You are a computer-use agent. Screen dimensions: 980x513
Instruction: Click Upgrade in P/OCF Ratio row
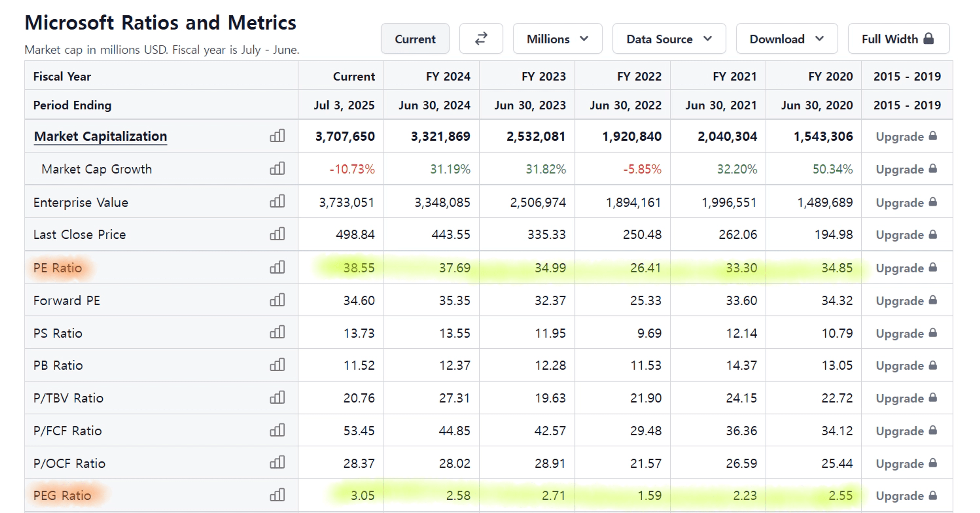click(906, 463)
